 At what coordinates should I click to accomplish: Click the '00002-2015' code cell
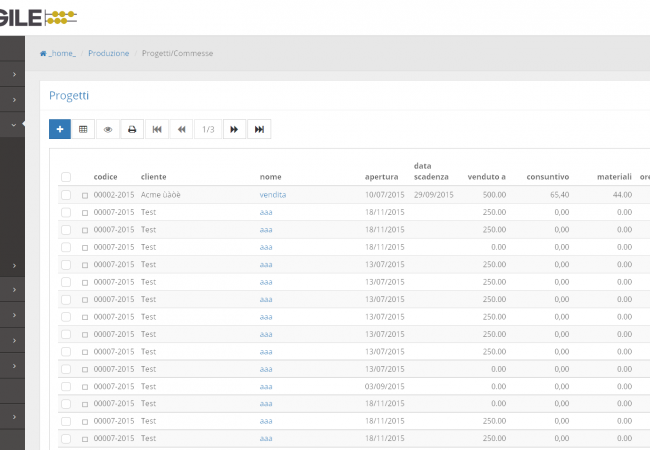click(x=114, y=195)
